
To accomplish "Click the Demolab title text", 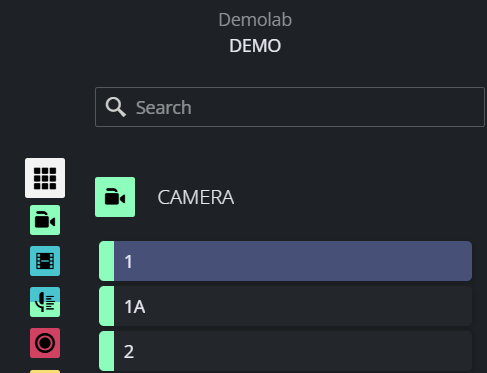I will [x=255, y=20].
